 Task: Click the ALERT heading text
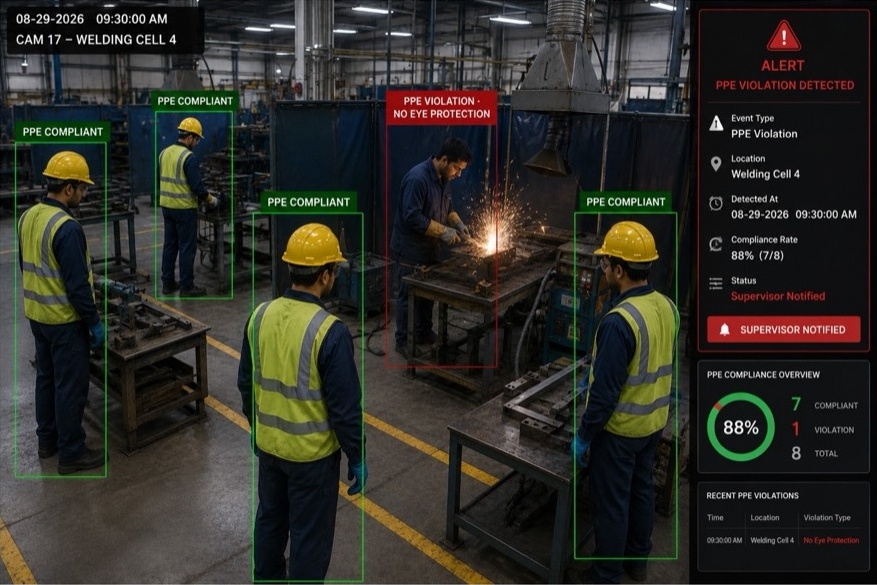pos(783,65)
